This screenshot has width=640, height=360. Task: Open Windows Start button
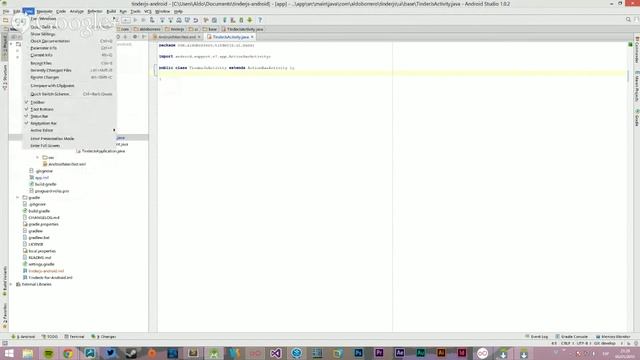point(9,353)
